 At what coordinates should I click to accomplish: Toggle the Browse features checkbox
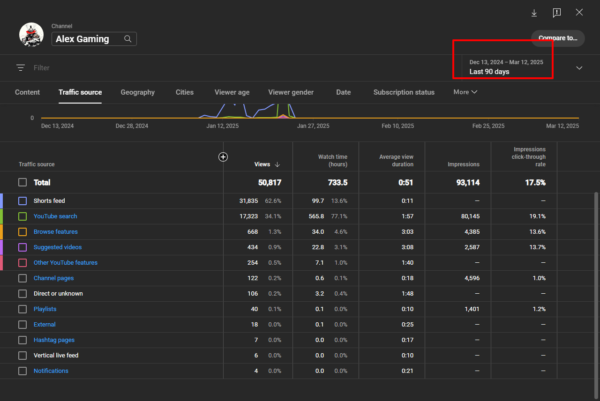[x=23, y=231]
